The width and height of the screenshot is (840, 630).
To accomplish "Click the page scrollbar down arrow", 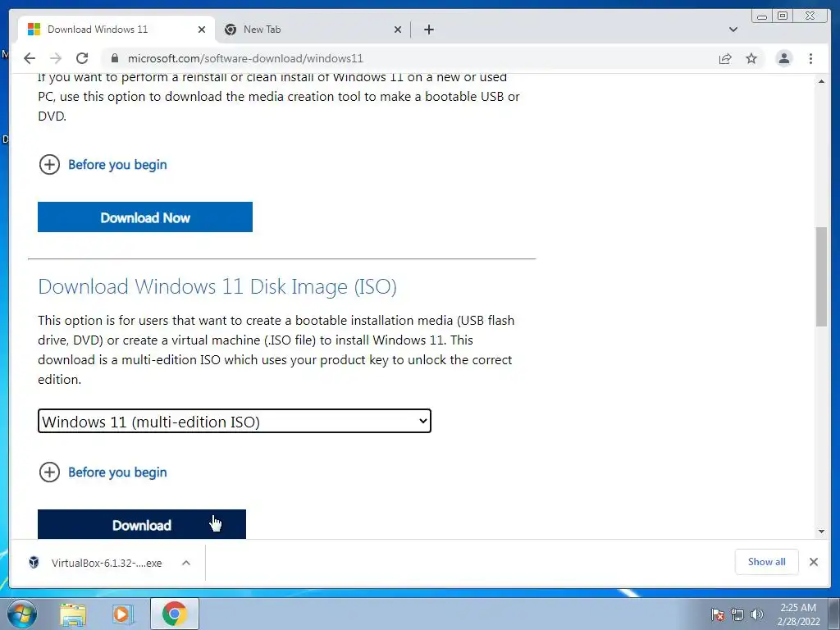I will (x=821, y=532).
